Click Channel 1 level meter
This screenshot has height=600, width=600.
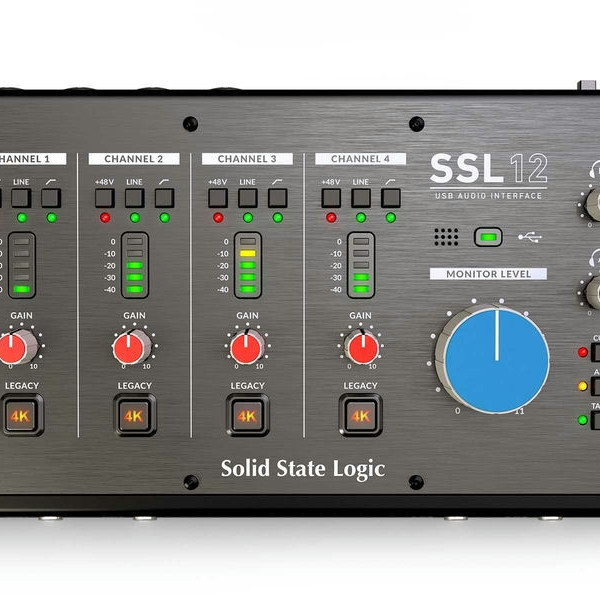(x=22, y=265)
